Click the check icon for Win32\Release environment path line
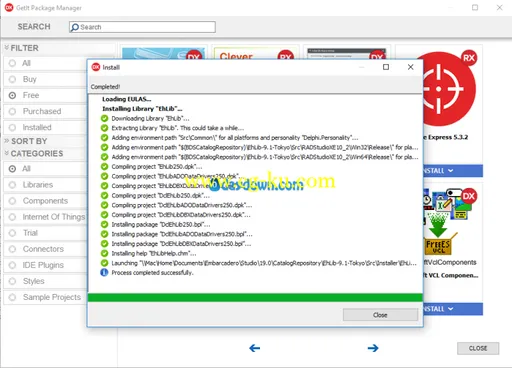This screenshot has width=512, height=368. [104, 147]
